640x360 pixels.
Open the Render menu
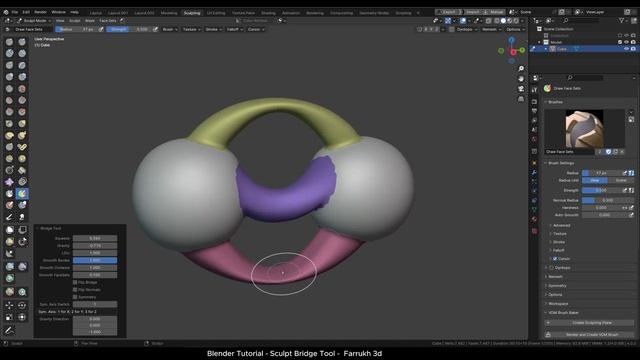point(40,12)
